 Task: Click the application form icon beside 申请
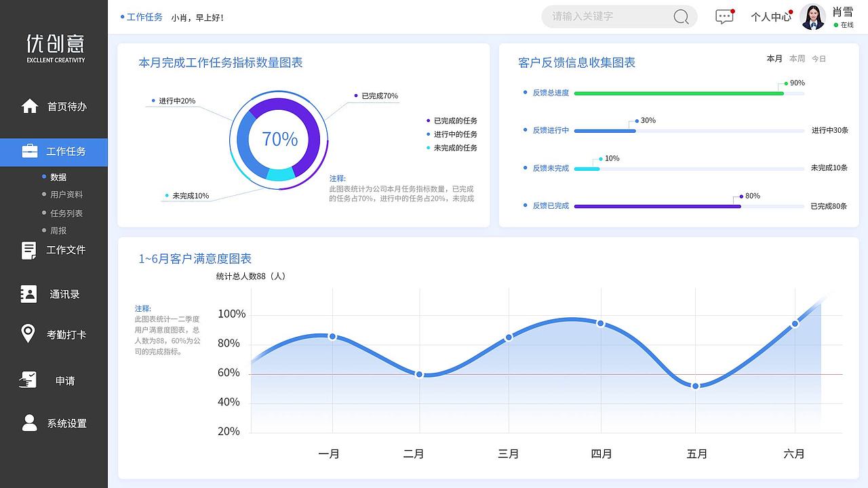point(28,380)
